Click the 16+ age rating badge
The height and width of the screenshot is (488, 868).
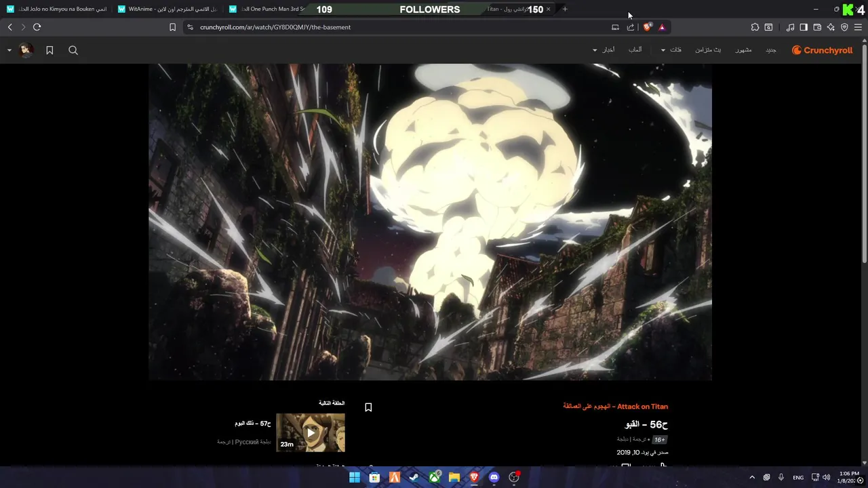(659, 440)
